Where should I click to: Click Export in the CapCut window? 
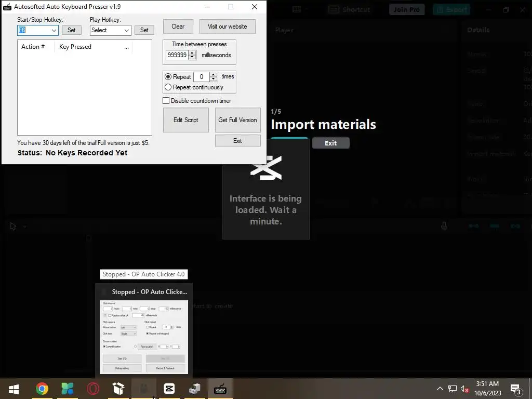coord(451,9)
